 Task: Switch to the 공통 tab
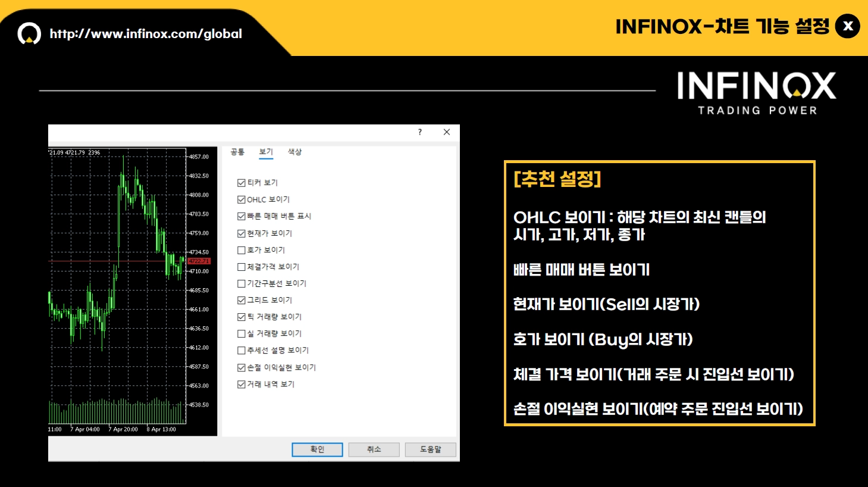pos(237,152)
